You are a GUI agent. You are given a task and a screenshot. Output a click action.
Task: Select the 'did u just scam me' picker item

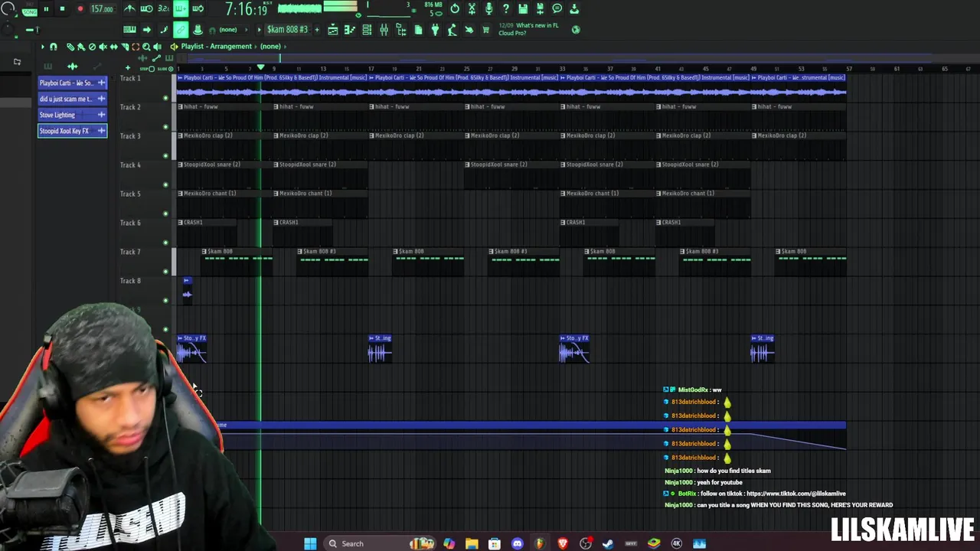point(73,99)
